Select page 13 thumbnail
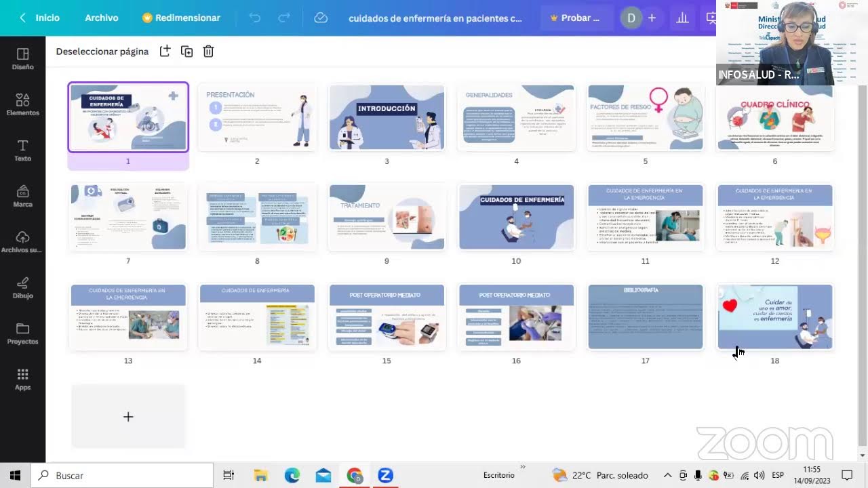This screenshot has height=488, width=868. [128, 317]
